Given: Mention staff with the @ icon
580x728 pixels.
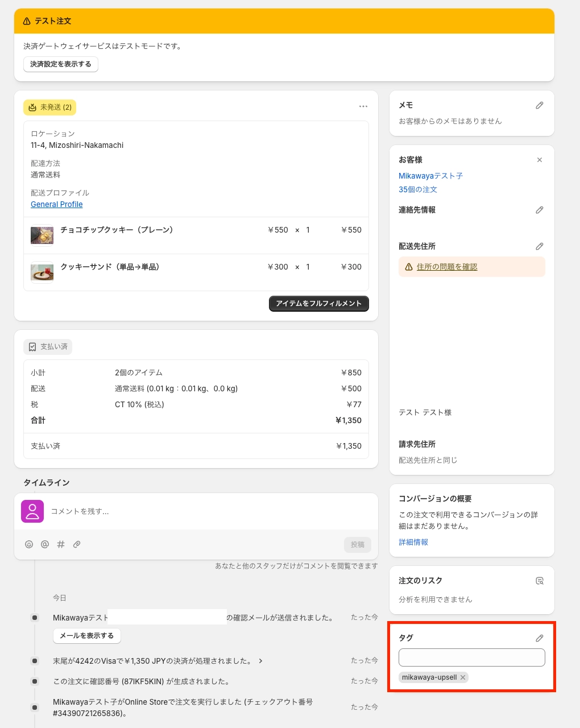Looking at the screenshot, I should pos(45,544).
